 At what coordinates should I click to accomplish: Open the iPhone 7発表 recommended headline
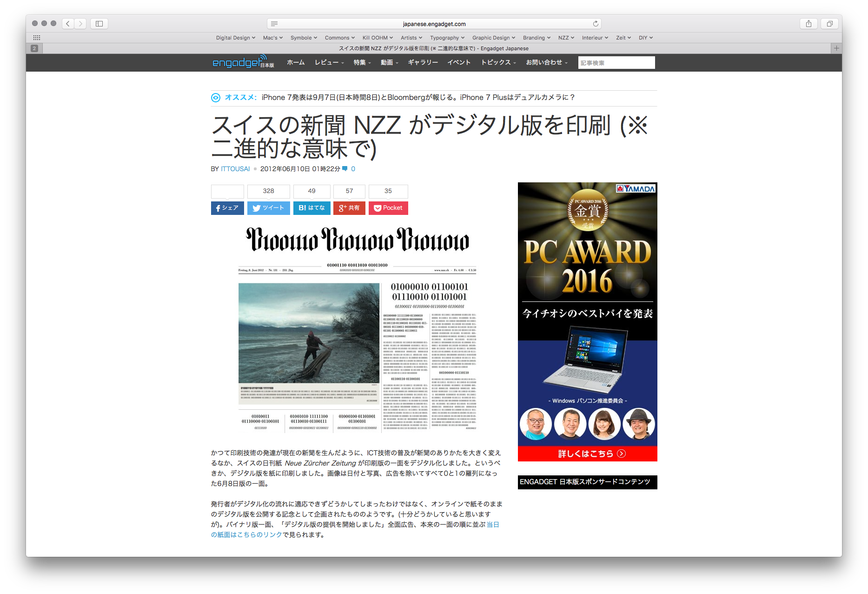click(418, 97)
